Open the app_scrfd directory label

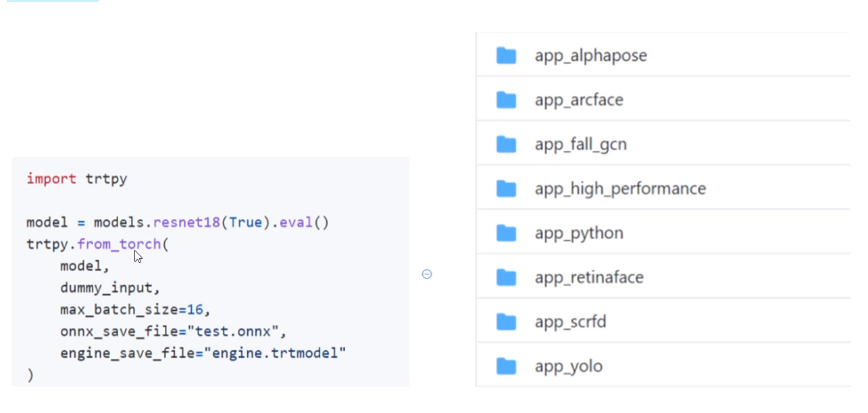(x=570, y=322)
